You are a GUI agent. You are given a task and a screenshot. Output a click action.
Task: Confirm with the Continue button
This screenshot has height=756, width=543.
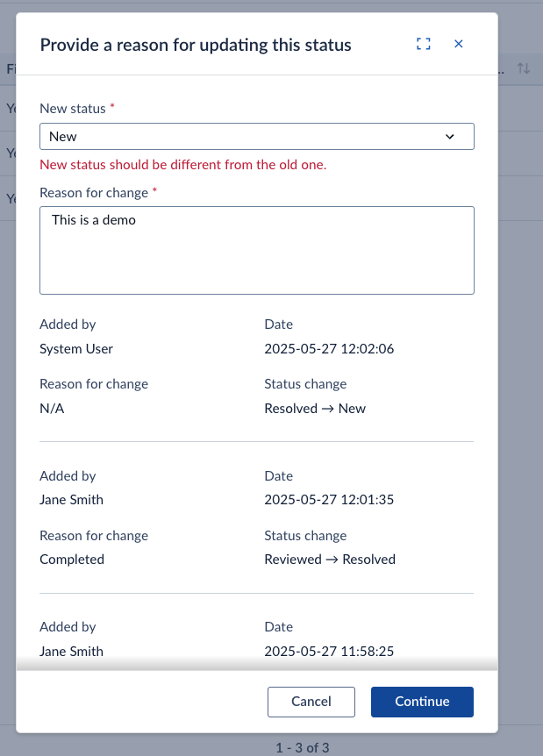click(422, 702)
